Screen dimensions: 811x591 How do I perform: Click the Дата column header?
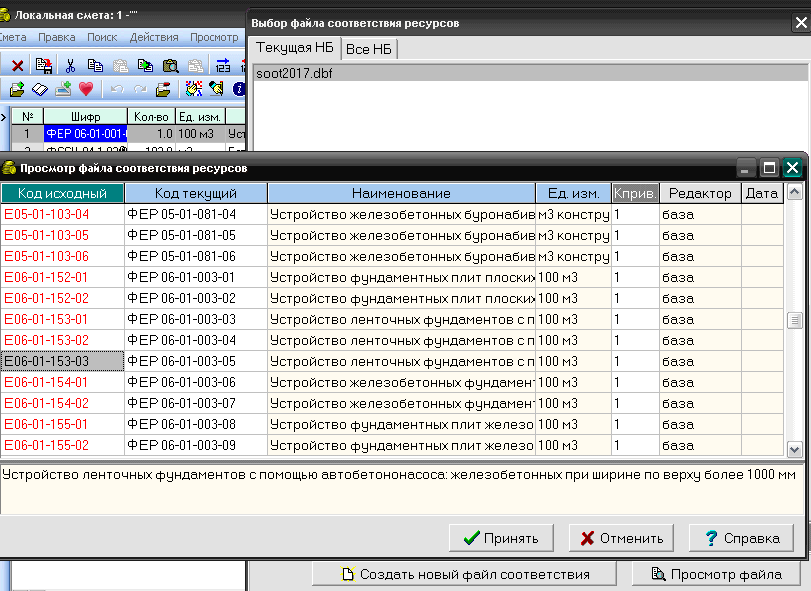762,193
